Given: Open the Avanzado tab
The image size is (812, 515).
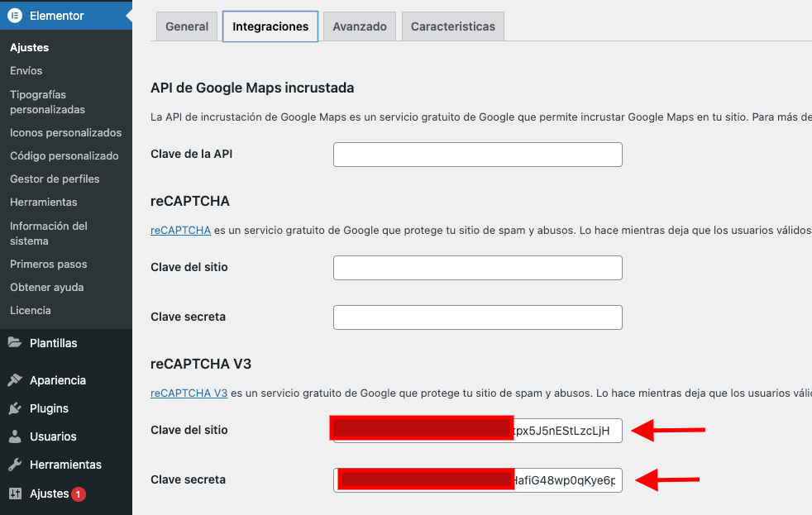Looking at the screenshot, I should (x=360, y=26).
